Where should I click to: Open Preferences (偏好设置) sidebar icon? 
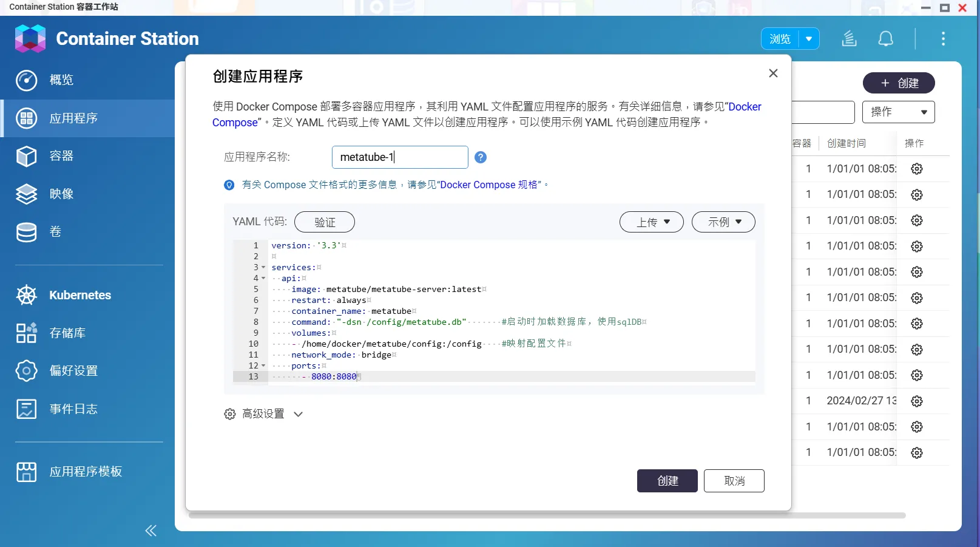[x=26, y=370]
